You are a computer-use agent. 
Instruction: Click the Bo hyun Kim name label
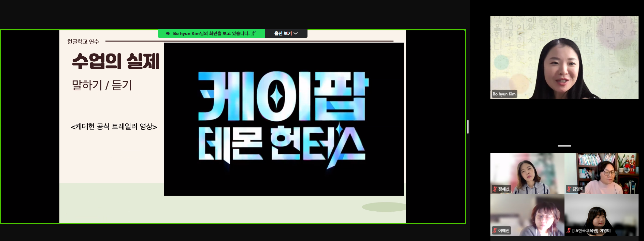[x=504, y=94]
